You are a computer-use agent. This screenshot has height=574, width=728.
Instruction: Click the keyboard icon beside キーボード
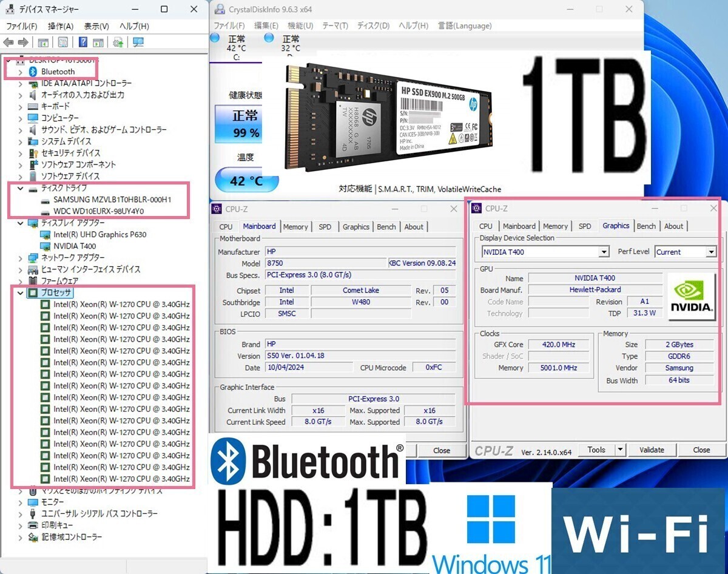tap(33, 106)
